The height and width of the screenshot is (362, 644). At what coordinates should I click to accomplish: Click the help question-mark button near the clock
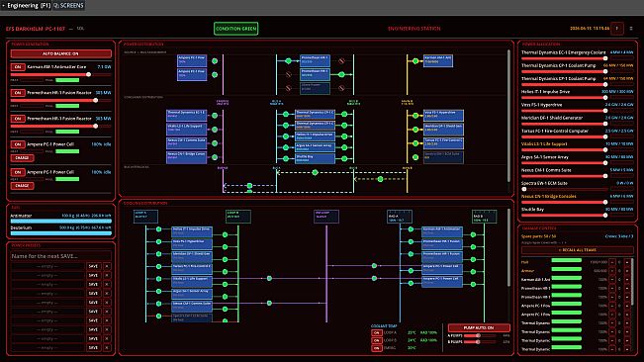(616, 29)
